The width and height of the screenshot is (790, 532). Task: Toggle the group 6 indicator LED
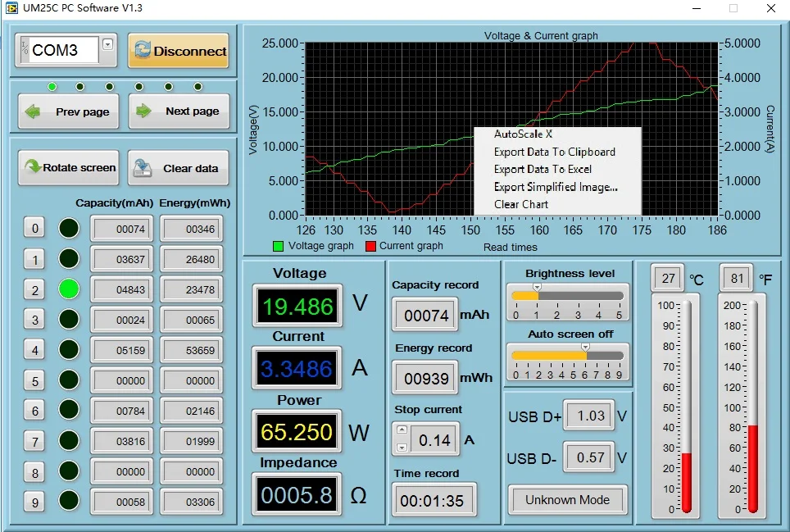pyautogui.click(x=69, y=410)
